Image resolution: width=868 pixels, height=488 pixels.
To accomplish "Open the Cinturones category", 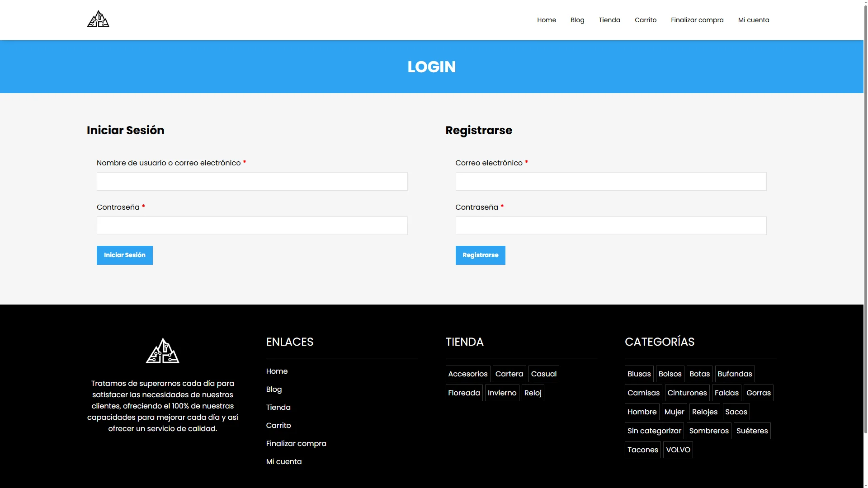I will tap(687, 393).
